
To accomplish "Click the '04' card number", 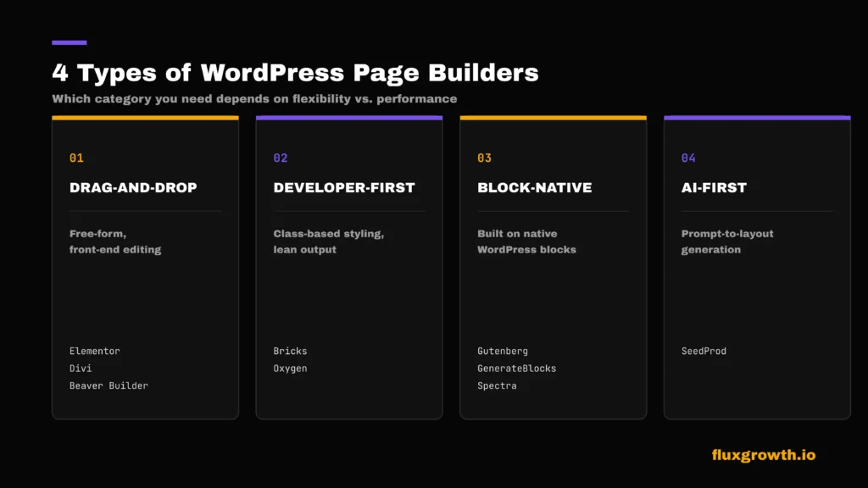I will coord(688,158).
